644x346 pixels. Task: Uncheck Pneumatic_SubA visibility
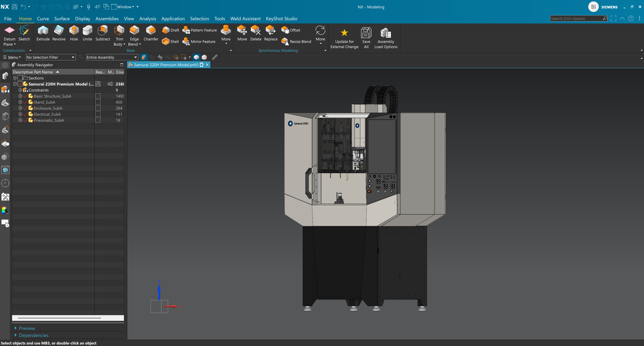25,120
